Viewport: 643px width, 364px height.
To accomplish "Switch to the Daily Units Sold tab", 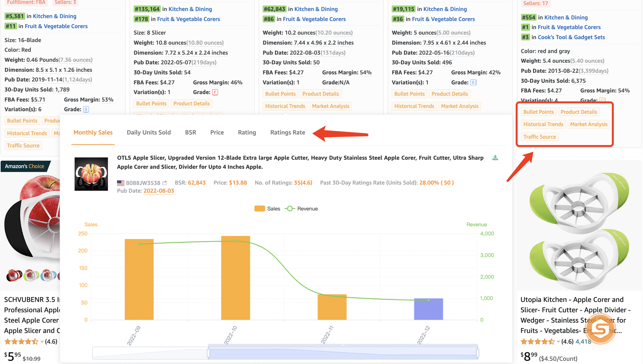I will (x=149, y=132).
